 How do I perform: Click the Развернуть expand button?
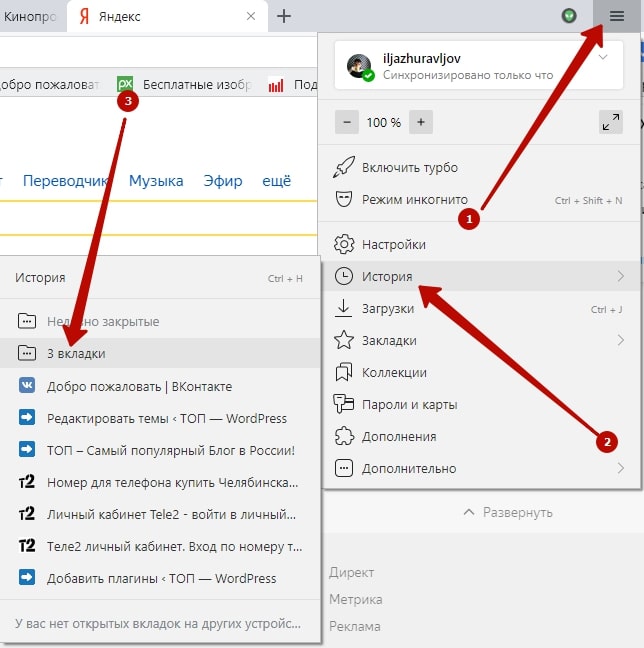click(x=507, y=512)
